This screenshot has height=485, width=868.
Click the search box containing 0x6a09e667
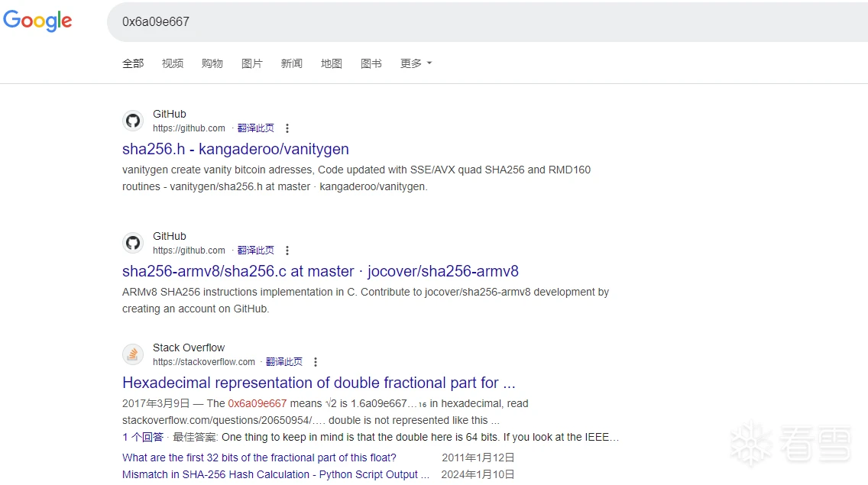[487, 21]
